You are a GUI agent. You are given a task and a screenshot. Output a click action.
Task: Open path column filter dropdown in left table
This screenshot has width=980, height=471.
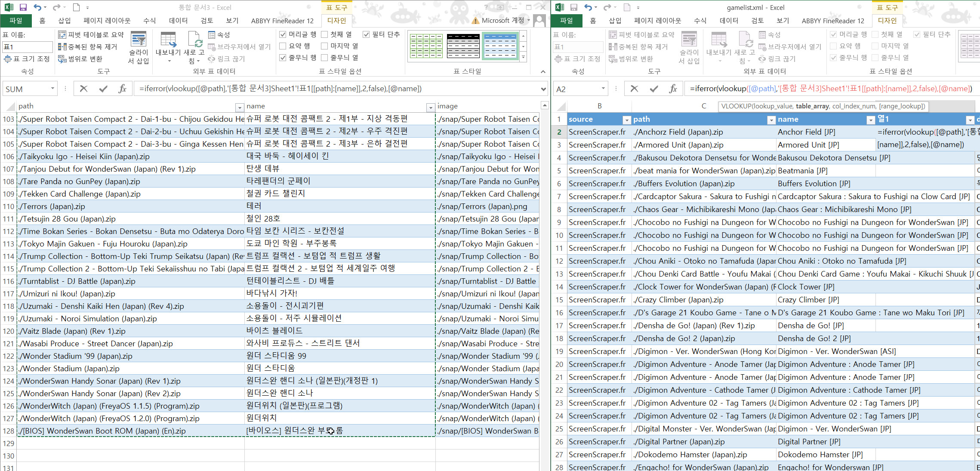point(240,107)
